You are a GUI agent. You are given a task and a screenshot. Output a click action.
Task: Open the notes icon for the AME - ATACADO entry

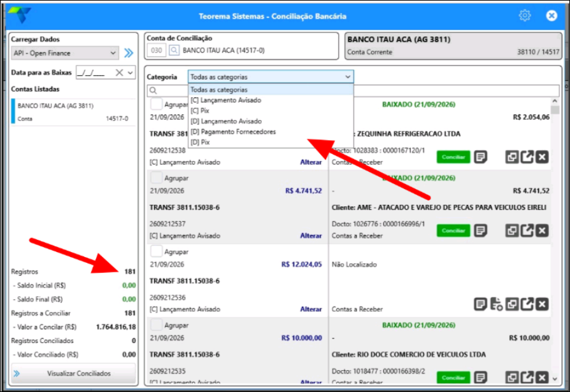click(x=481, y=231)
